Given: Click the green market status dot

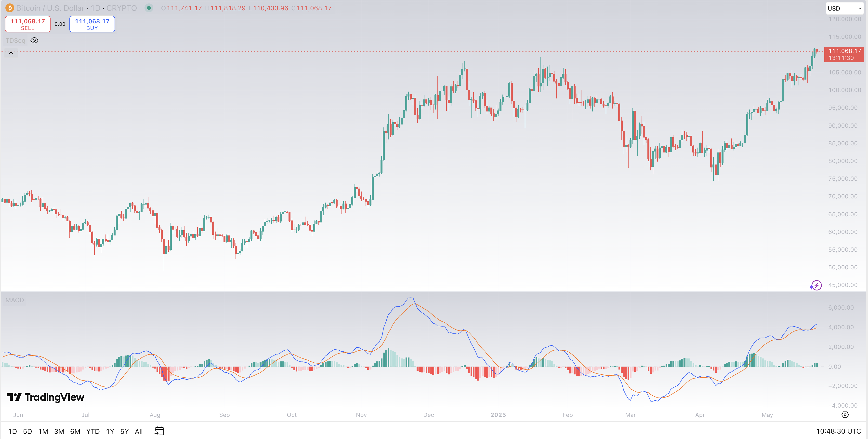Looking at the screenshot, I should pos(149,8).
